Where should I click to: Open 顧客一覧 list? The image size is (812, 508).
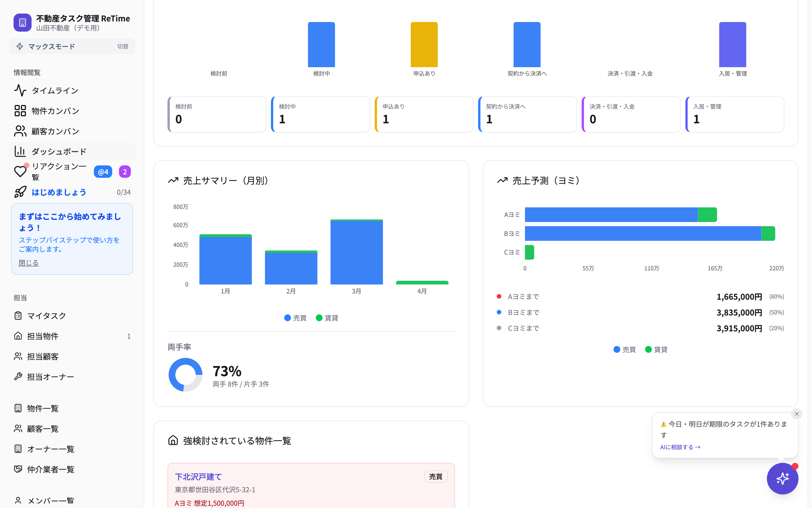click(x=72, y=428)
